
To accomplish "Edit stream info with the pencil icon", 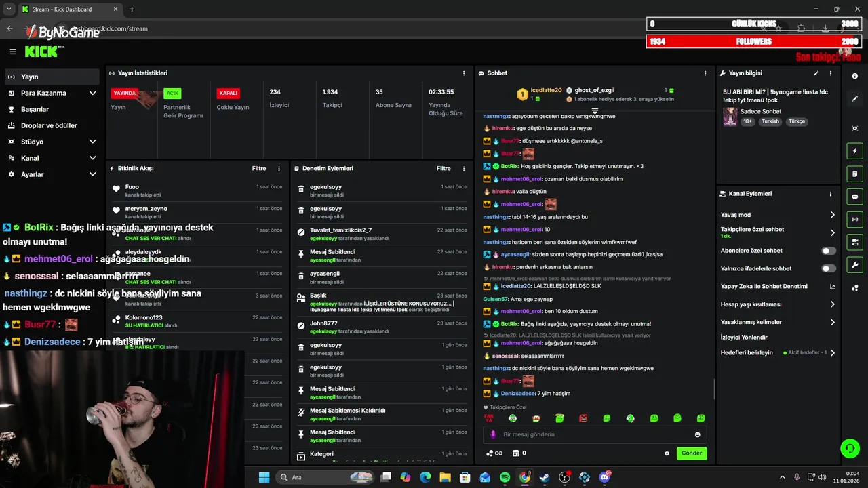I will click(x=816, y=73).
